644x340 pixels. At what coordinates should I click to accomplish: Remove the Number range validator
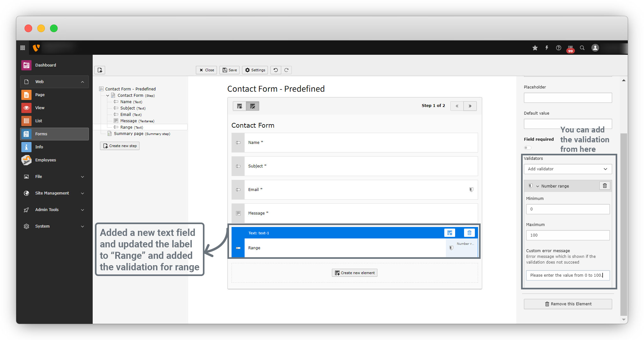[x=605, y=186]
